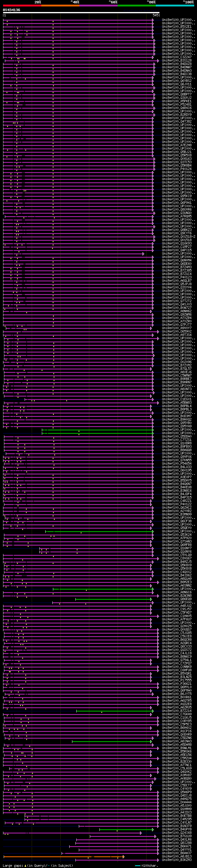Select hit label UniRef100_Q3UVJ2
This screenshot has width=197, height=868.
(176, 98)
